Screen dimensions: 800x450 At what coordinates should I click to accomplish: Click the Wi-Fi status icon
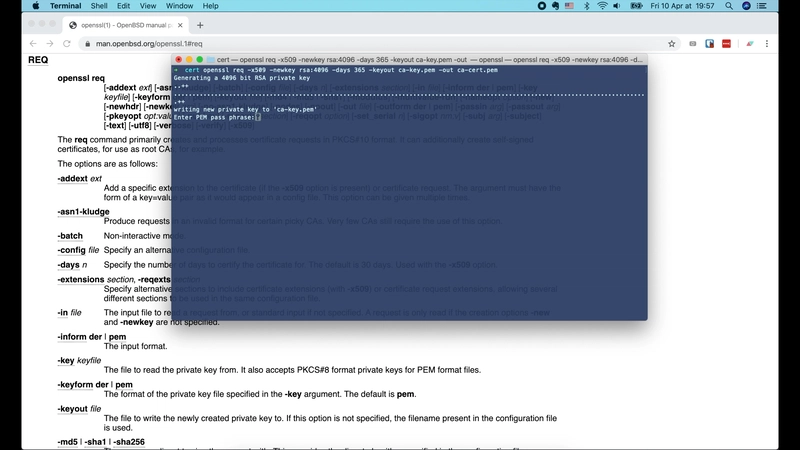602,6
